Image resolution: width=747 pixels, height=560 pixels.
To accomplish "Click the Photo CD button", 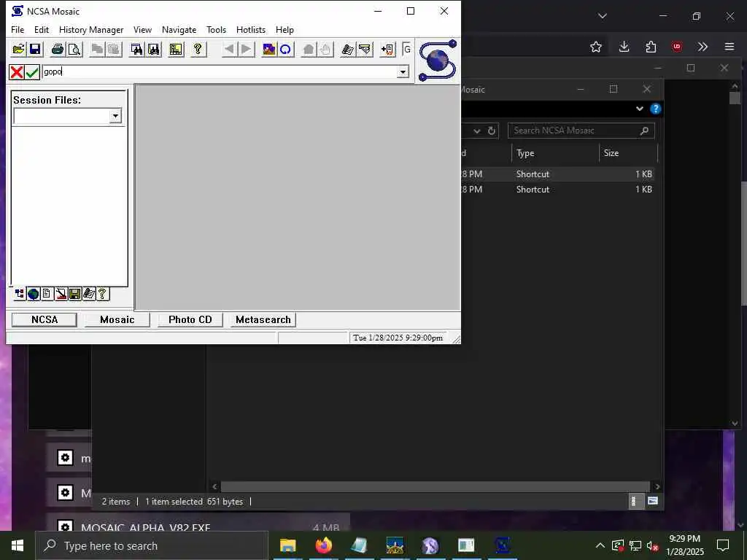I will [190, 319].
